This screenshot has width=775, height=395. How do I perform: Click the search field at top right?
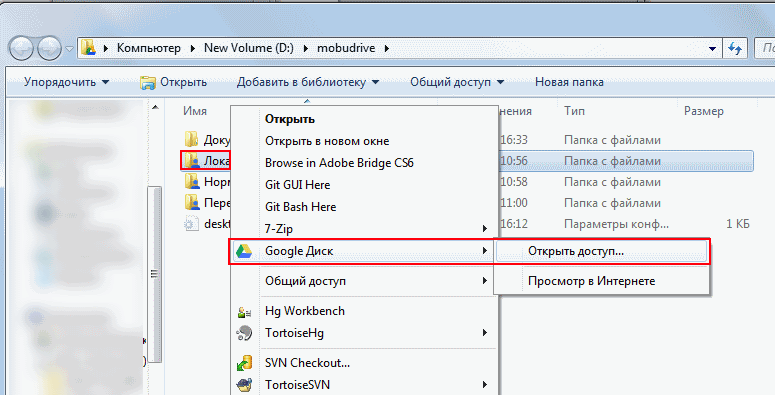pos(765,48)
